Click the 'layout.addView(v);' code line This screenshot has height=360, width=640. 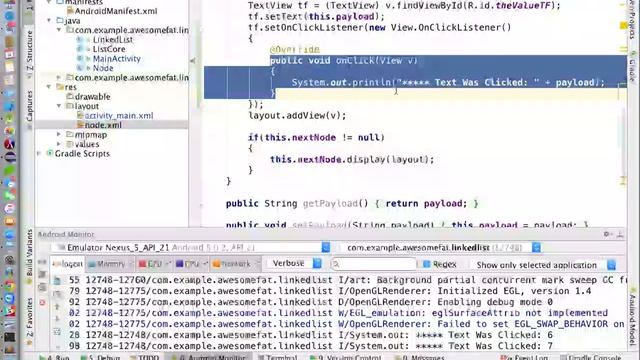point(297,116)
